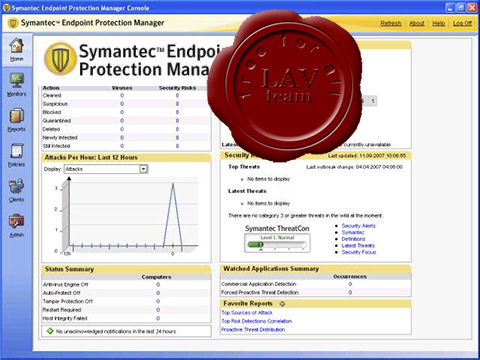Image resolution: width=480 pixels, height=360 pixels.
Task: Open the Latest Threats link
Action: (x=358, y=245)
